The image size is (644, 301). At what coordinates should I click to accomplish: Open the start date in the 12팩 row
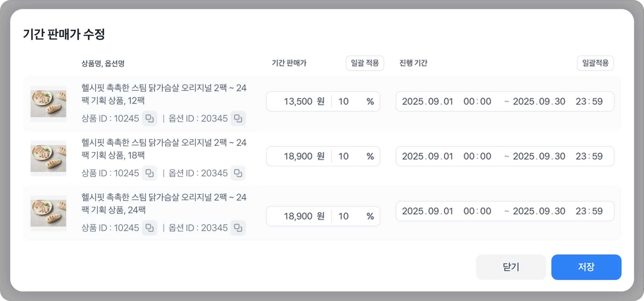[x=427, y=101]
